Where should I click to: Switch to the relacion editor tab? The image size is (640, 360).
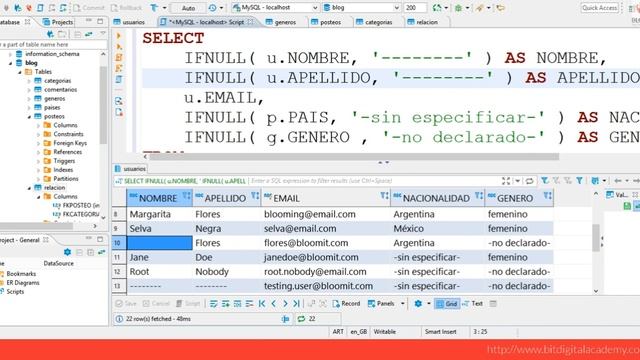pos(423,22)
